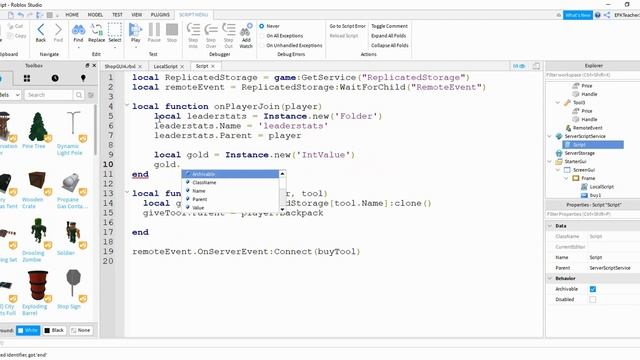Click the help question mark icon

point(598,15)
